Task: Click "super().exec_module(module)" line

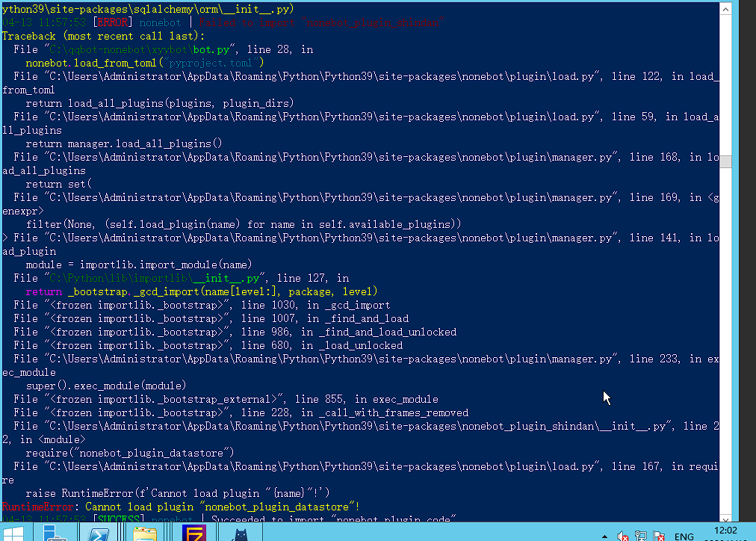Action: pyautogui.click(x=106, y=386)
